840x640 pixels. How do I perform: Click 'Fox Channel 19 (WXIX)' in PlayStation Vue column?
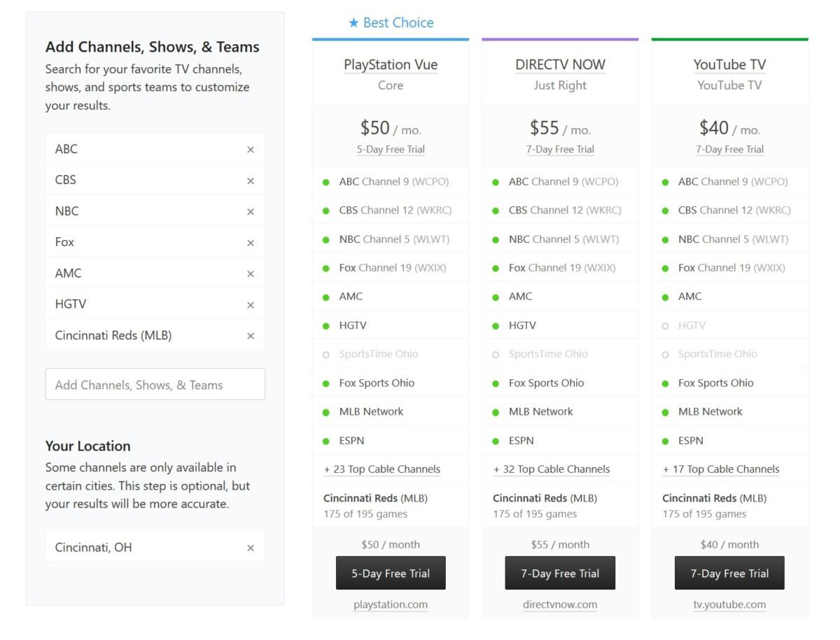[x=393, y=268]
